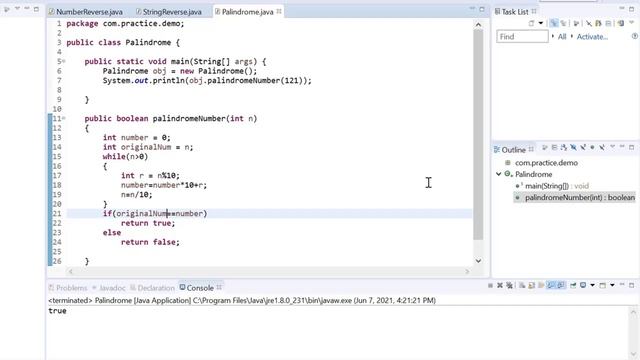The height and width of the screenshot is (360, 640).
Task: Collapse the palindromeNumber fold on line 11
Action: 64,118
